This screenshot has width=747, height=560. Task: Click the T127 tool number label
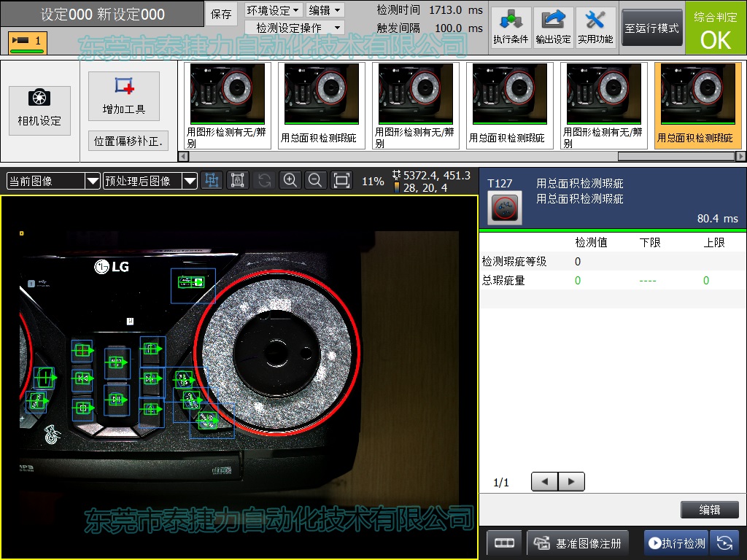[x=500, y=183]
